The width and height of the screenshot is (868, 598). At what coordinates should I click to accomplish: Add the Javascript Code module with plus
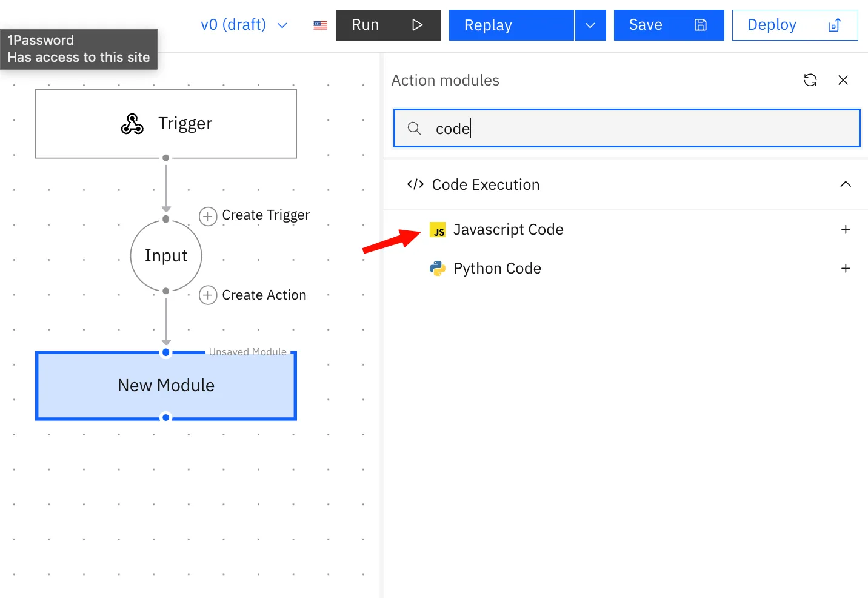(846, 230)
